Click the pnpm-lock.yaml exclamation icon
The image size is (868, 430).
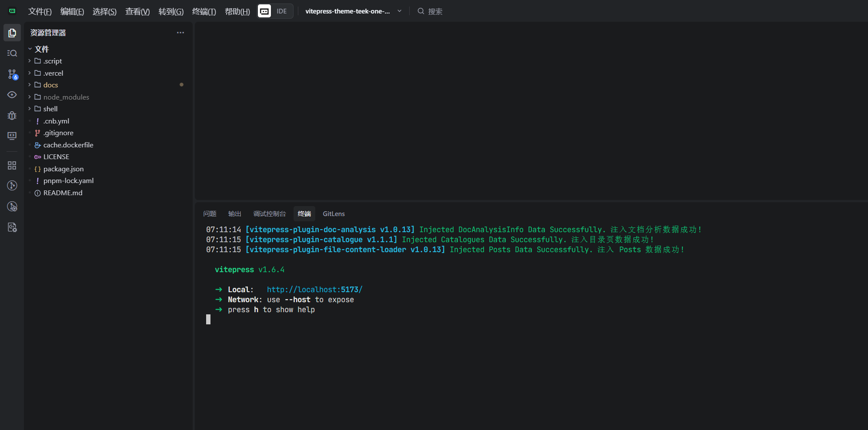pos(37,181)
